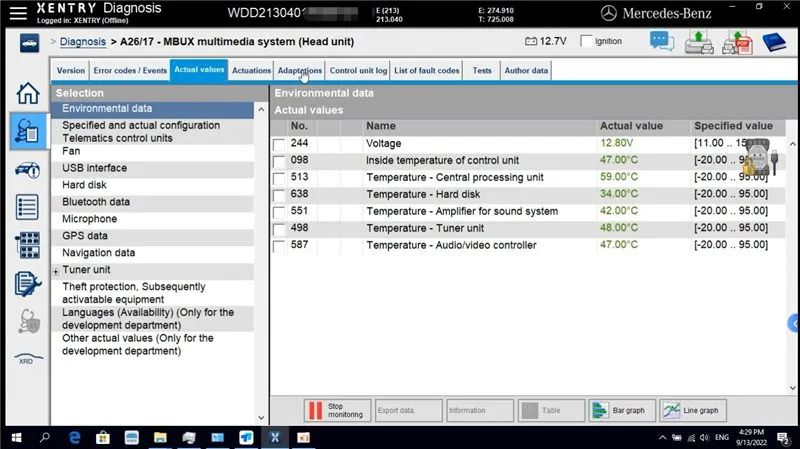
Task: Open the blue help book icon
Action: click(774, 42)
